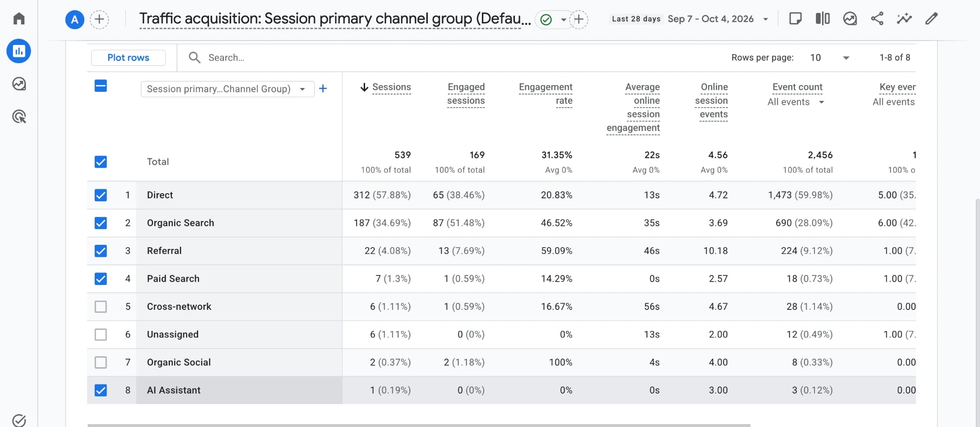Add secondary dimension with blue plus

[x=323, y=88]
